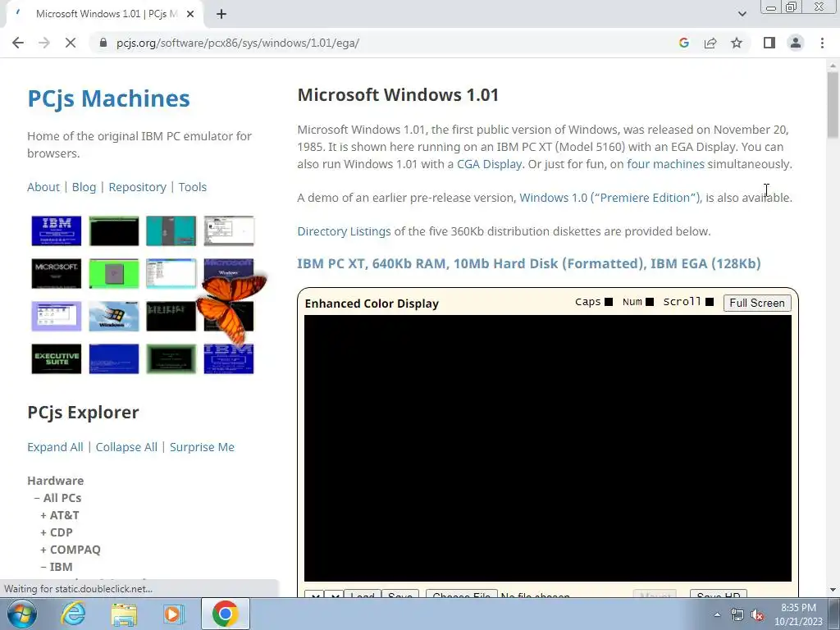Toggle the Num lock indicator
This screenshot has height=630, width=840.
pos(650,302)
